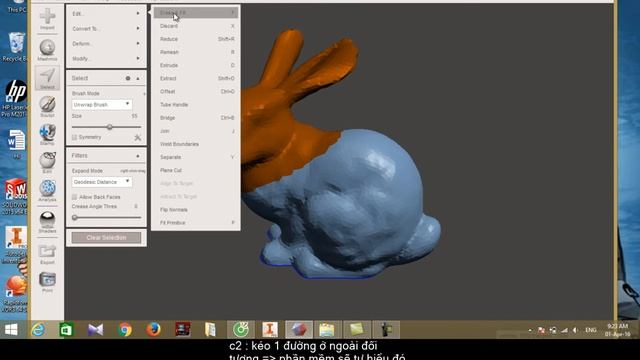The height and width of the screenshot is (360, 640).
Task: Open Windows Store from taskbar
Action: [67, 329]
